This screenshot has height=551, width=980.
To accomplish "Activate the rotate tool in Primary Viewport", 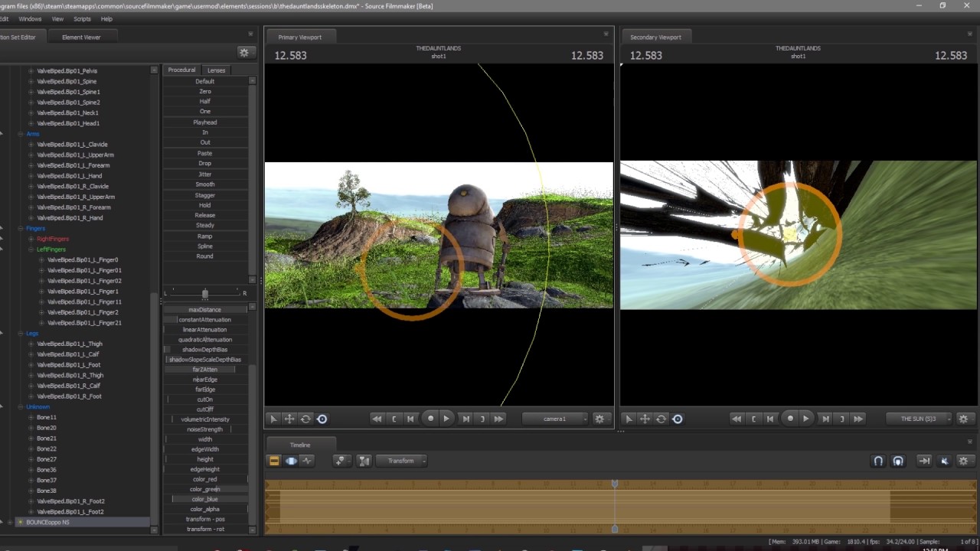I will [x=305, y=419].
